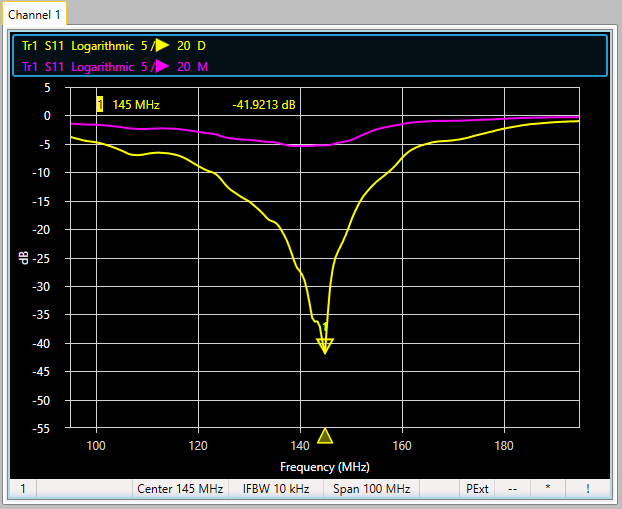Click the asterisk indicator in the status bar
The width and height of the screenshot is (622, 509).
[x=547, y=489]
